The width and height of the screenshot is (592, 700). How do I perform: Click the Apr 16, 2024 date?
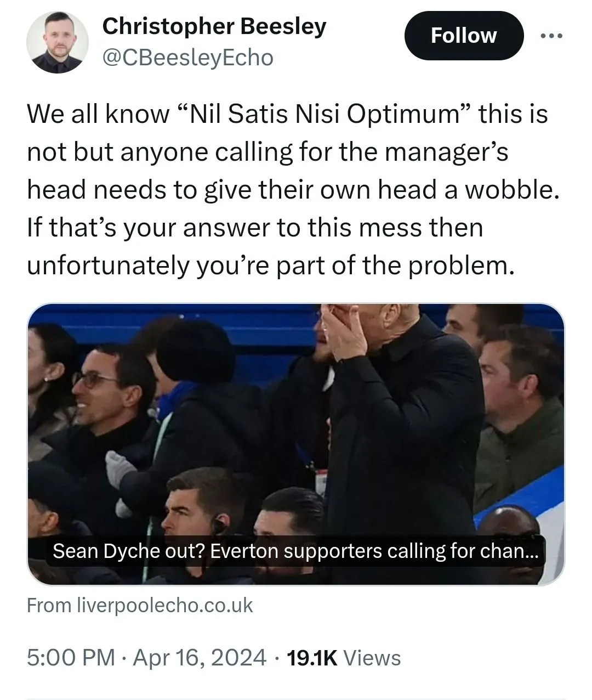(x=200, y=658)
